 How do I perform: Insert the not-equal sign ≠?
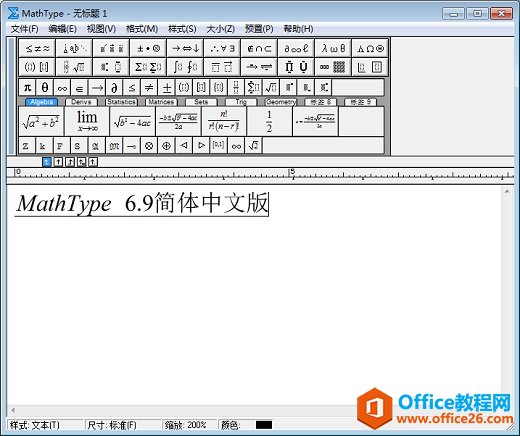point(149,88)
